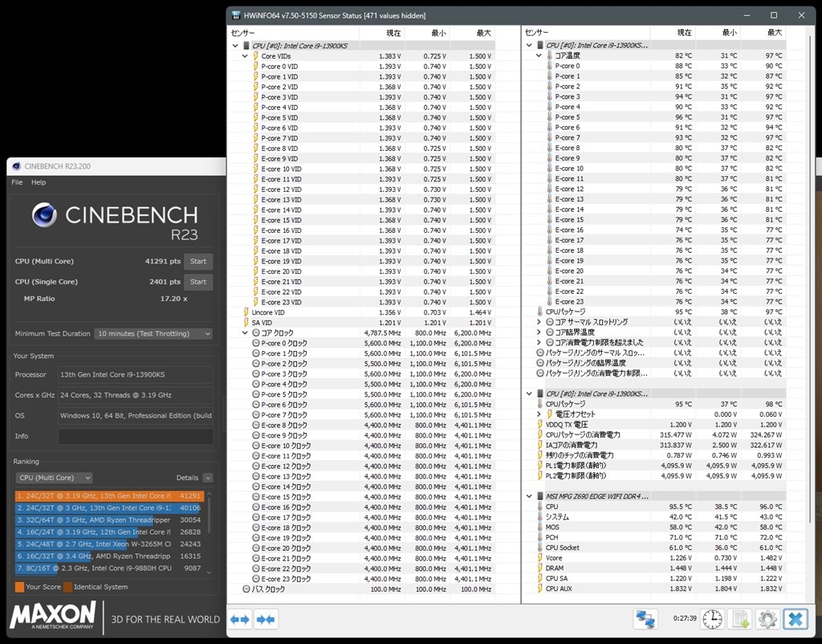Click the thermometer icon beside PCH
Viewport: 822px width, 644px height.
point(540,537)
